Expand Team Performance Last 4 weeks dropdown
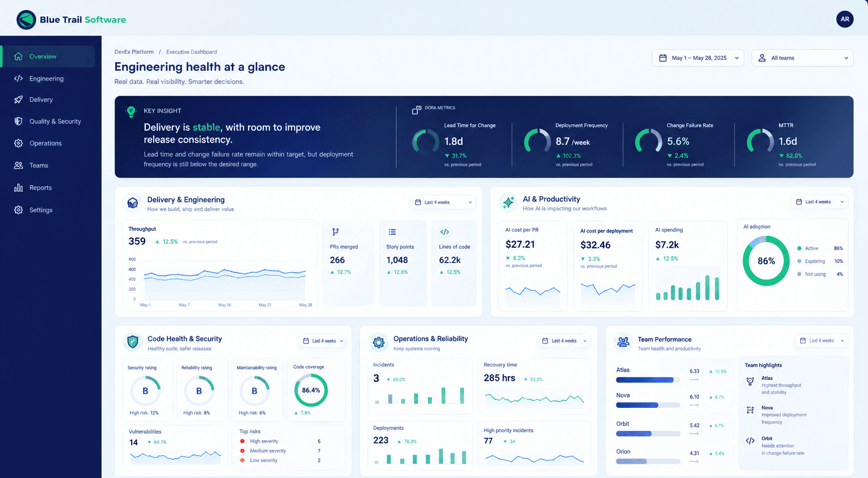The height and width of the screenshot is (478, 868). pyautogui.click(x=822, y=341)
